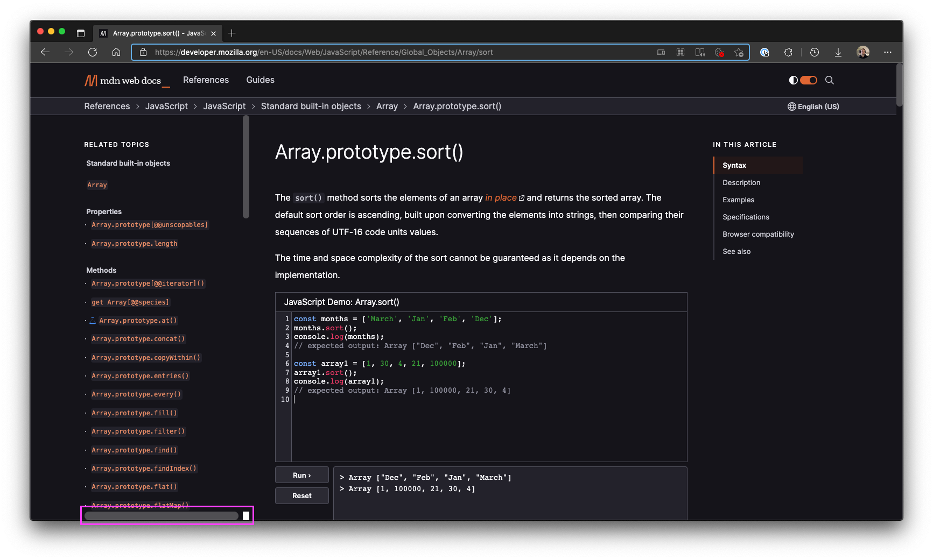933x560 pixels.
Task: Click the page vertical scrollbar thumb
Action: pyautogui.click(x=899, y=85)
